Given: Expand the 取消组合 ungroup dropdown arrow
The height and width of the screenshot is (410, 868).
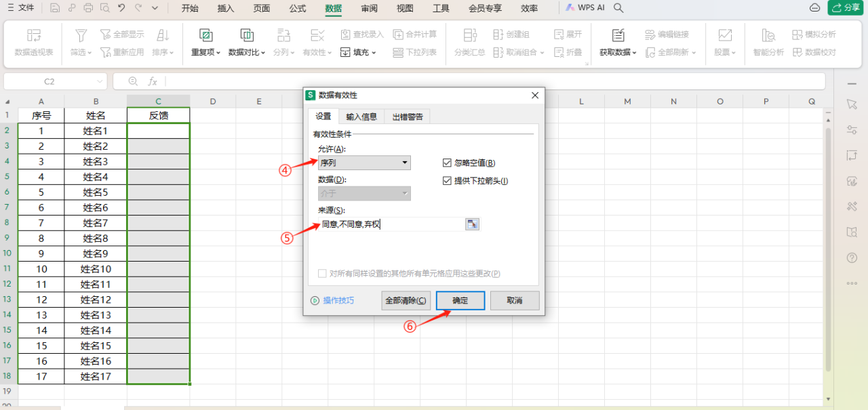Looking at the screenshot, I should (x=541, y=52).
